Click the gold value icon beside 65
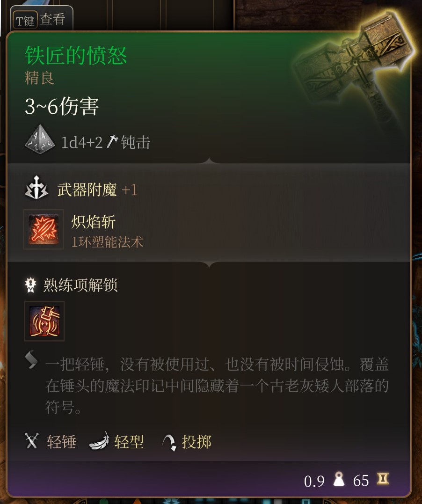422x504 pixels. click(383, 479)
